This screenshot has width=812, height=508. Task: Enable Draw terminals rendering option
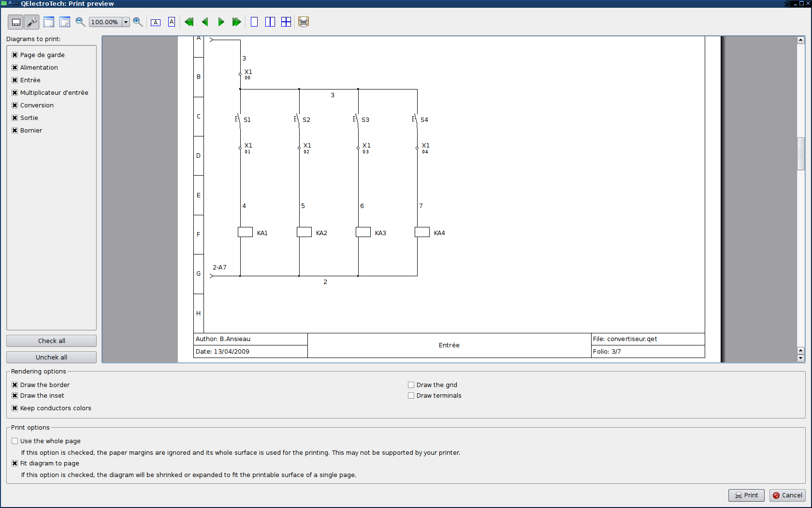(x=411, y=395)
